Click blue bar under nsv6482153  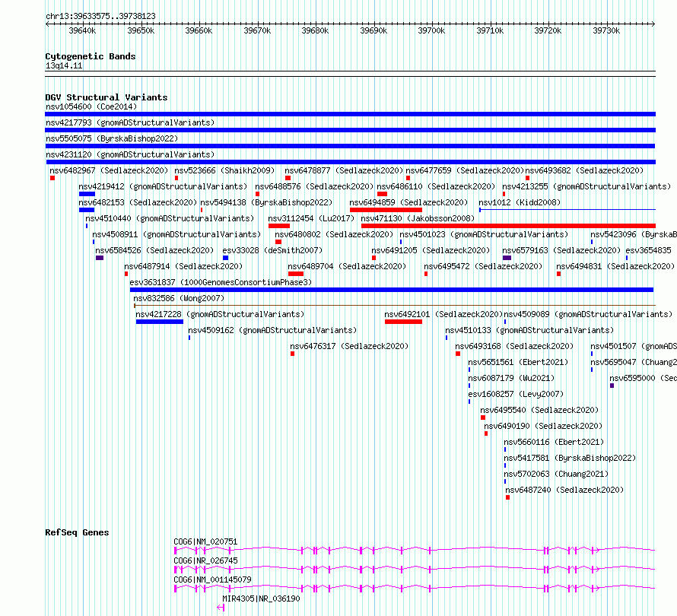coord(87,210)
